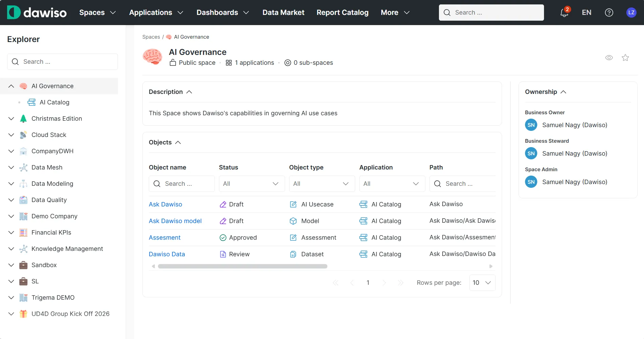644x339 pixels.
Task: Mark AI Governance as favorite star
Action: 625,58
